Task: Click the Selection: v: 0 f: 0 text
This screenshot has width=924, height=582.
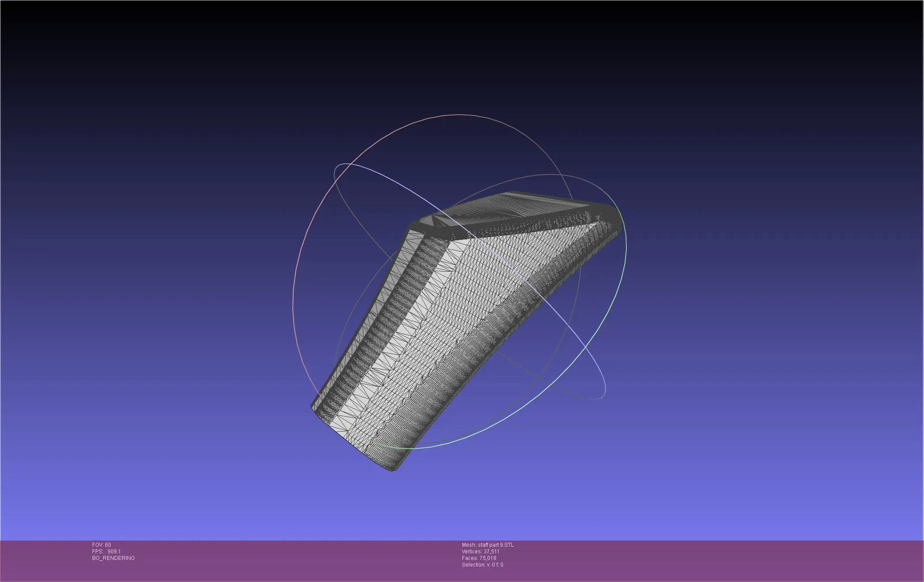Action: tap(482, 565)
